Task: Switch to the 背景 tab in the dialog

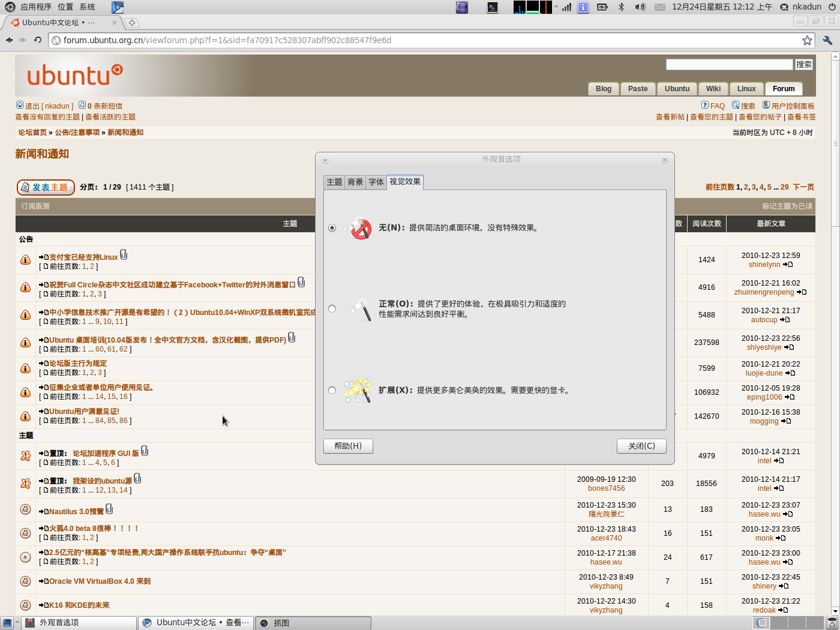Action: coord(355,182)
